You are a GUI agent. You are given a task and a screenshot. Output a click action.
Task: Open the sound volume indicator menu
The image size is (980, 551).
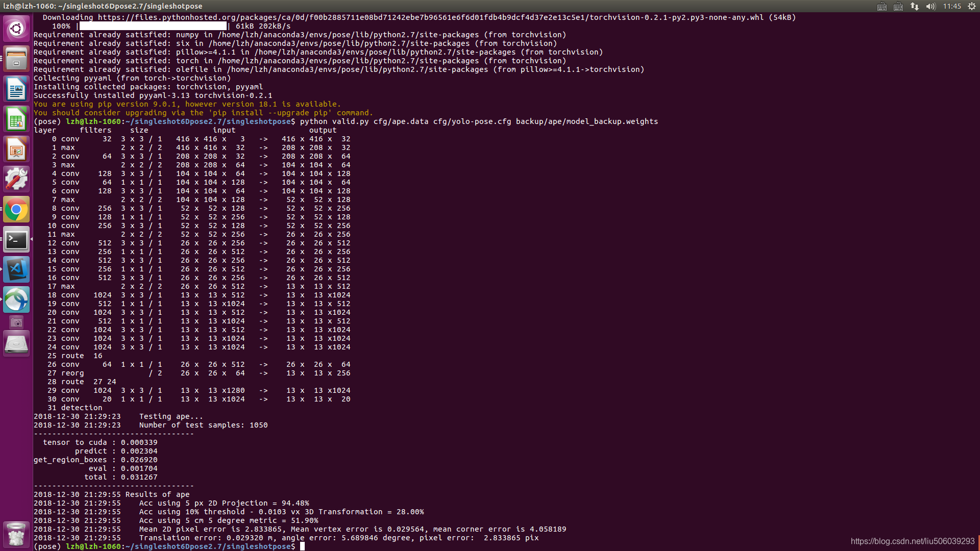point(930,6)
